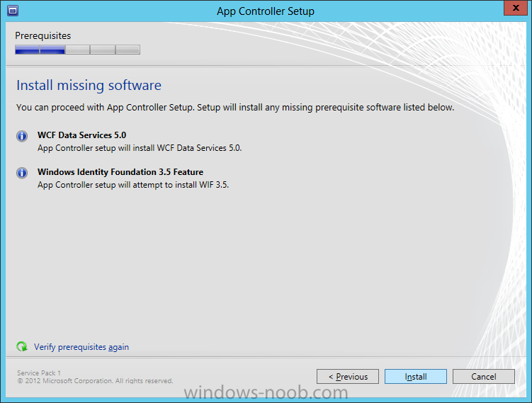Image resolution: width=532 pixels, height=403 pixels.
Task: Click the WCF Data Services info icon
Action: point(22,136)
